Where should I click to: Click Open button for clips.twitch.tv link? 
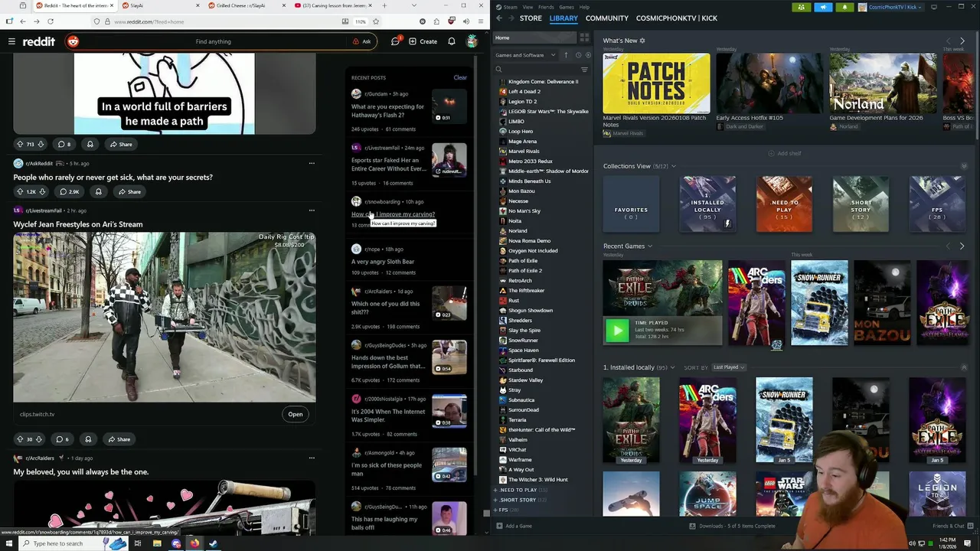click(296, 414)
